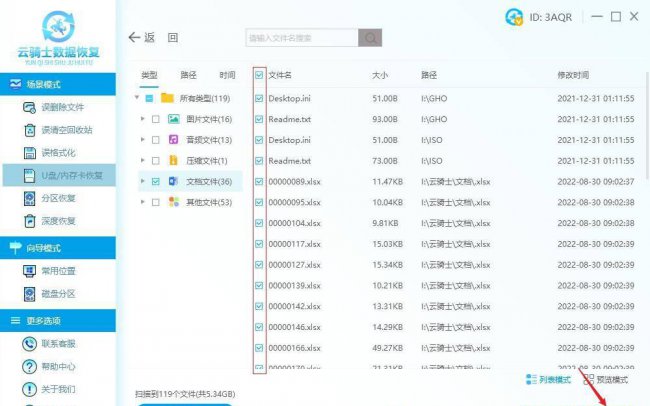Expand the 压缩文件(1) node
Screen dimensions: 650x406
(143, 160)
